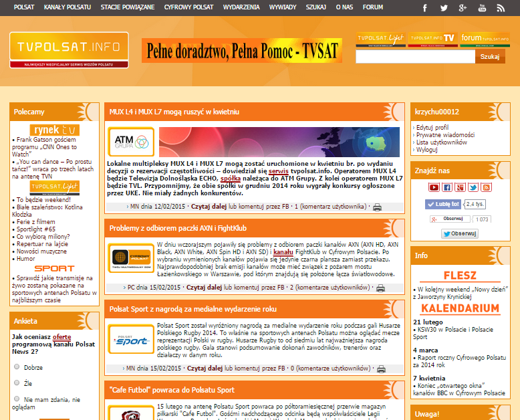Open Humor link in Polecamy
520x420 pixels.
[26, 259]
